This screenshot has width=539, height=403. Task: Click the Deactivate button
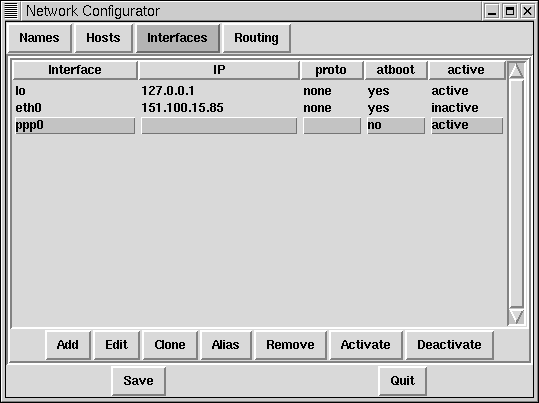[x=449, y=345]
